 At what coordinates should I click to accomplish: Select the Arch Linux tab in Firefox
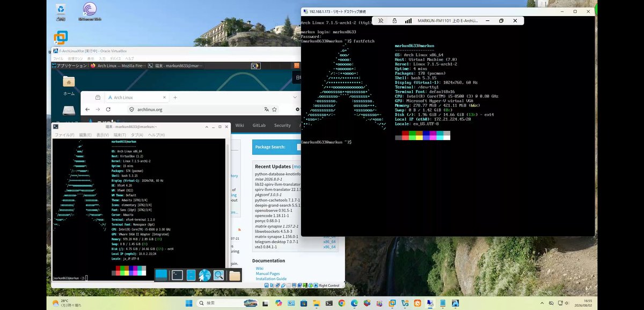[136, 98]
